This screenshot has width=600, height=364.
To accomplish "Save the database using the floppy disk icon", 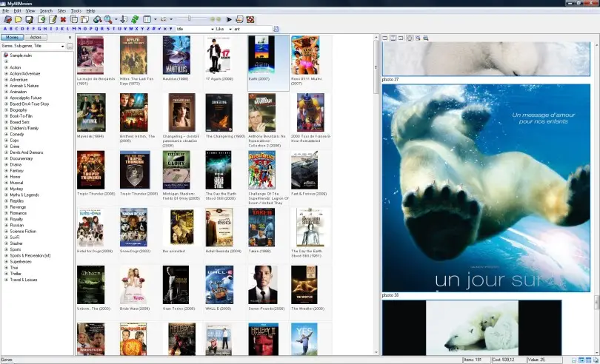I will point(29,19).
